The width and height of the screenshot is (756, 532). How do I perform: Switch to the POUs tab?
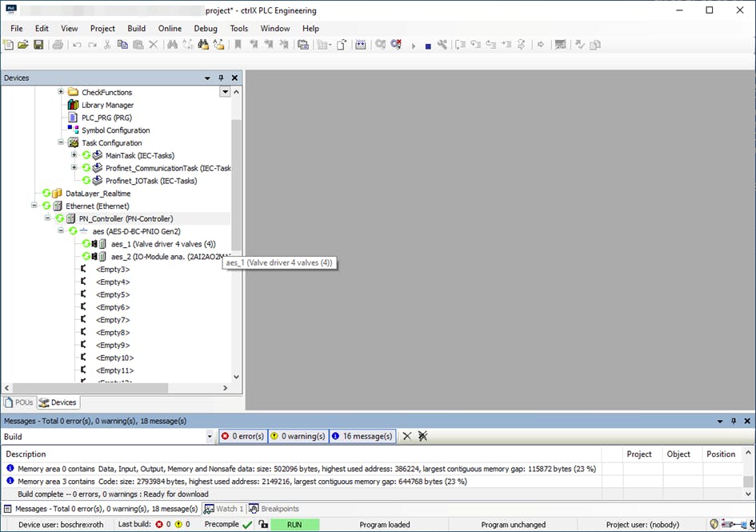19,402
